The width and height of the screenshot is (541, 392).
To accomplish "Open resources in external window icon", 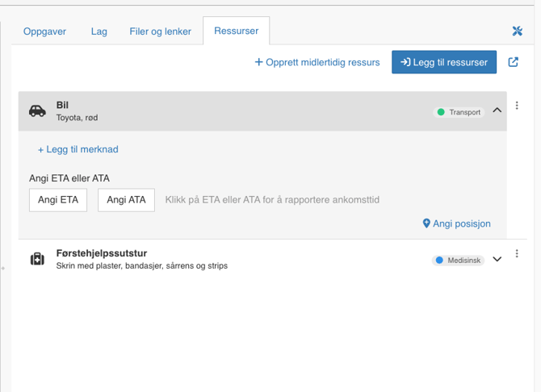I will [x=514, y=62].
